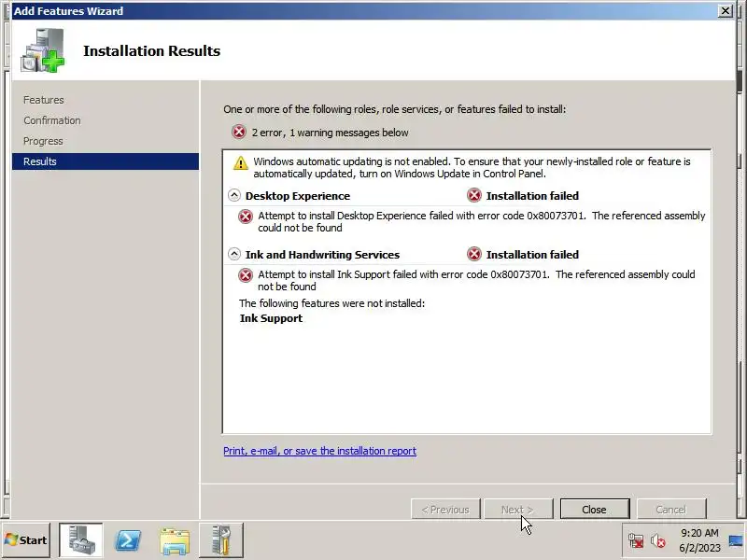This screenshot has width=747, height=560.
Task: Open the server tools icon on the taskbar
Action: [221, 540]
